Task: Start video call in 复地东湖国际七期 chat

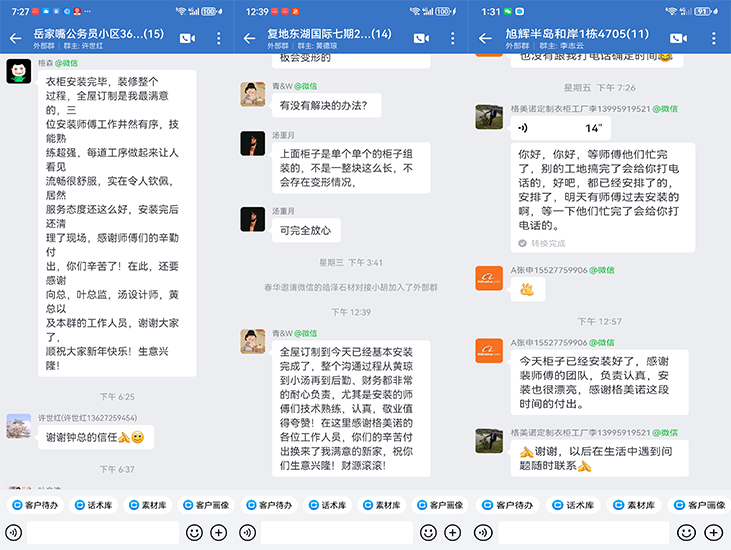Action: tap(421, 38)
